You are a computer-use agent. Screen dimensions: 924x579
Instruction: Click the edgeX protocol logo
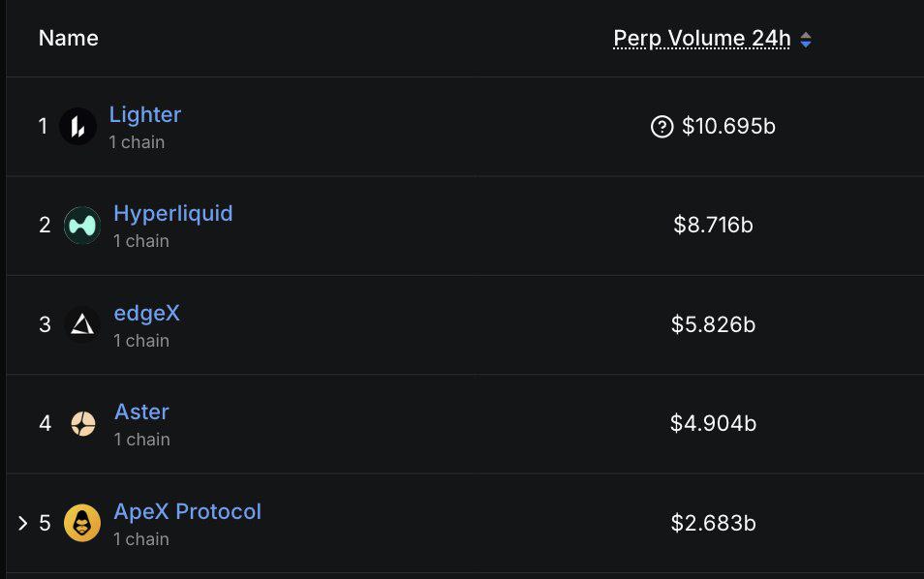tap(82, 324)
